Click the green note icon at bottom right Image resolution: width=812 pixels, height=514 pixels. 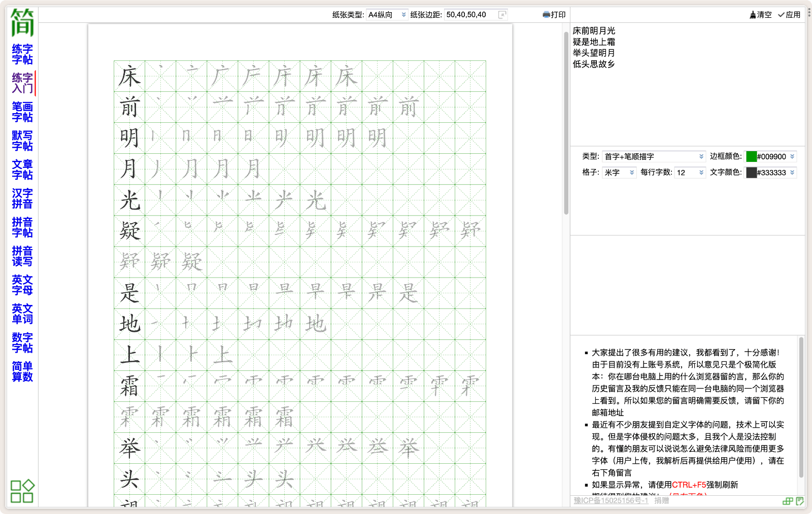pyautogui.click(x=800, y=501)
